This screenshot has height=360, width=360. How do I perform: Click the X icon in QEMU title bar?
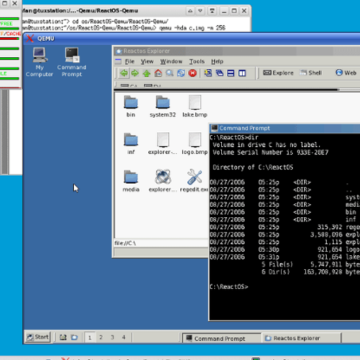tap(30, 38)
